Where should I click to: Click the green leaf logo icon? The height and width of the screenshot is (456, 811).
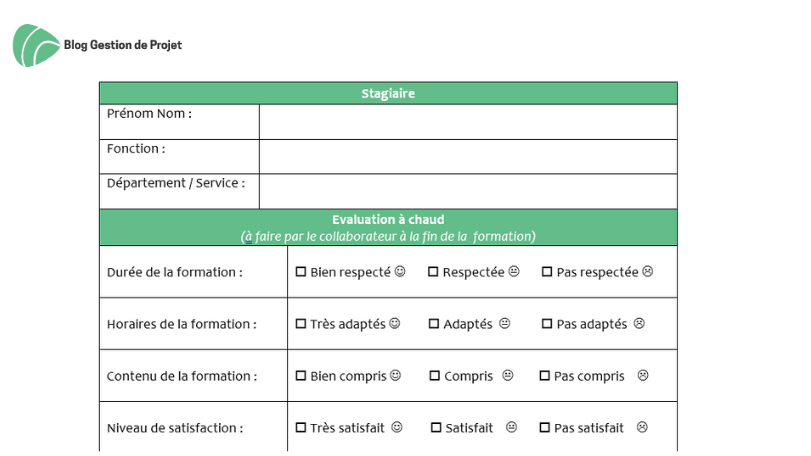[x=36, y=45]
